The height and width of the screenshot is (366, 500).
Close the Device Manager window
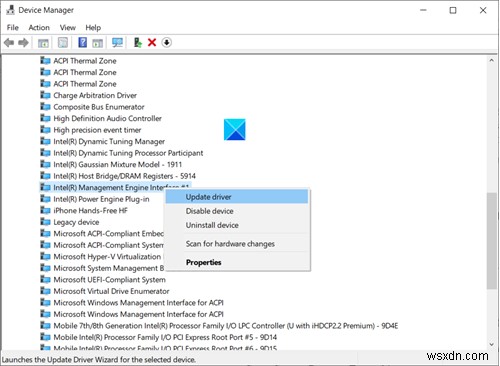(483, 10)
